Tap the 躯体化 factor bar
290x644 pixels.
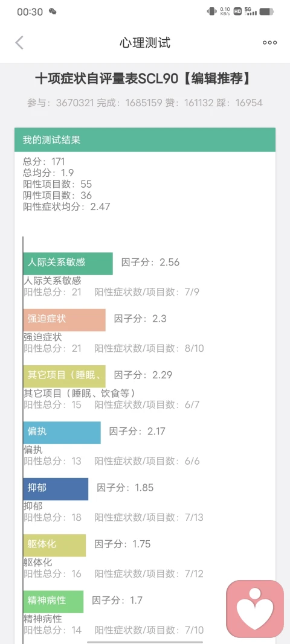54,545
